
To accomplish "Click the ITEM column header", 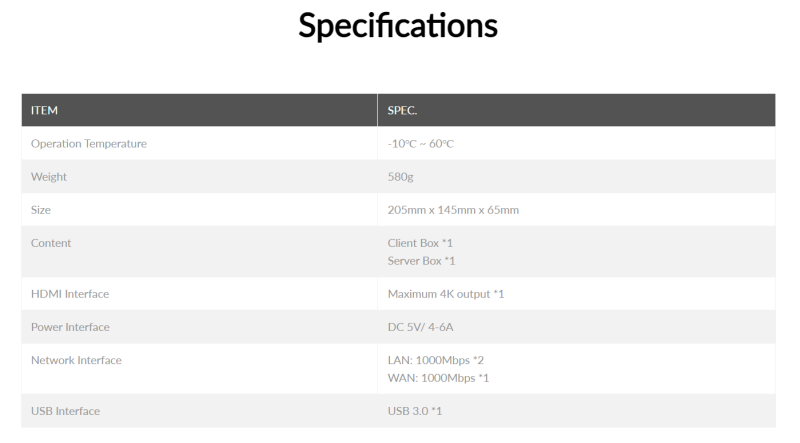I will click(x=44, y=110).
